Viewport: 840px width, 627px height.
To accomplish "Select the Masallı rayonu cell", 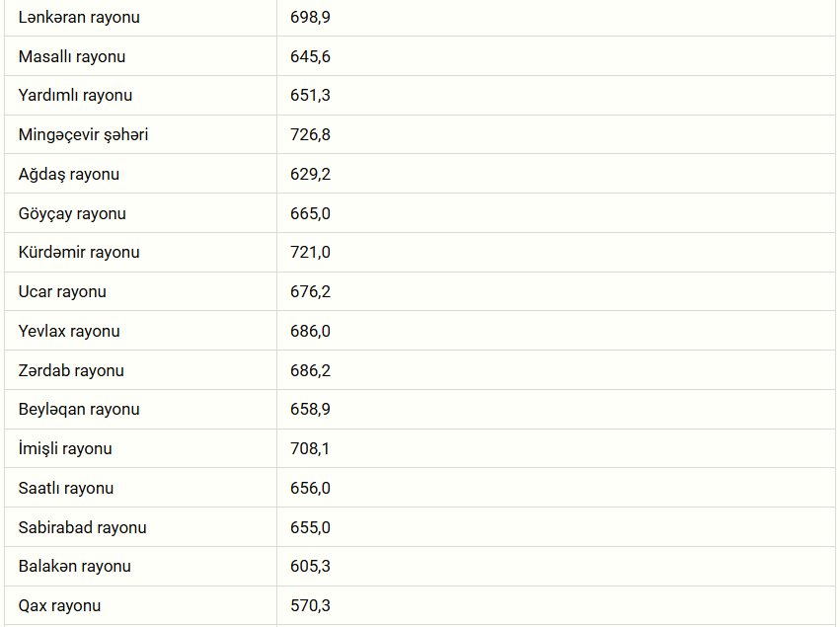I will click(x=72, y=57).
